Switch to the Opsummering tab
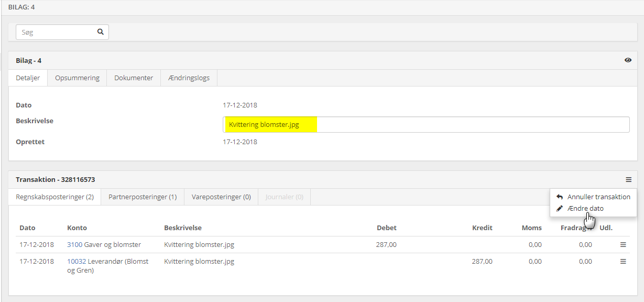Image resolution: width=644 pixels, height=302 pixels. (x=77, y=78)
